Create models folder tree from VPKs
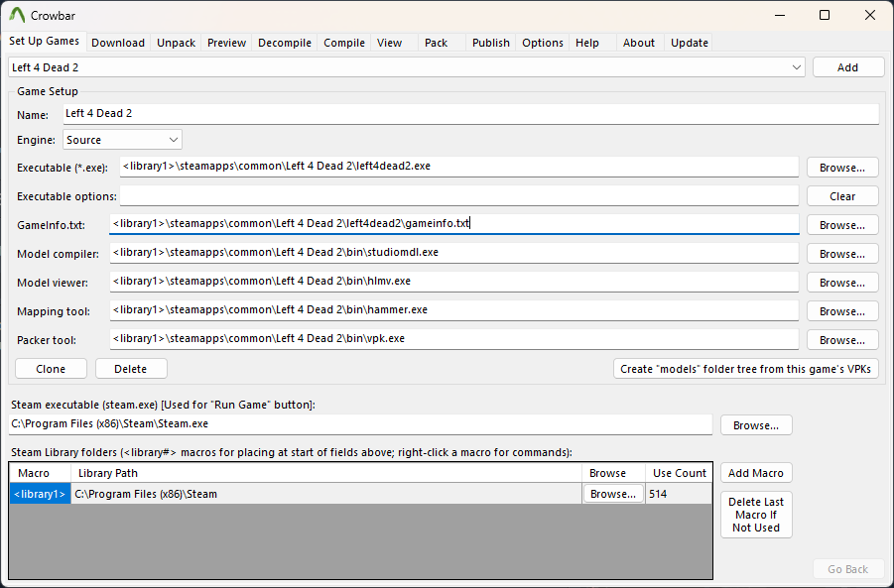 tap(746, 369)
